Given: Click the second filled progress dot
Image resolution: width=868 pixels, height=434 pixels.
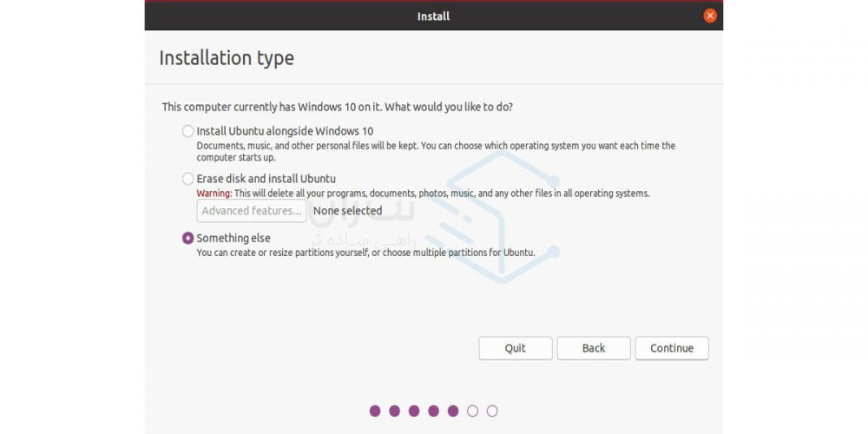Looking at the screenshot, I should coord(394,411).
